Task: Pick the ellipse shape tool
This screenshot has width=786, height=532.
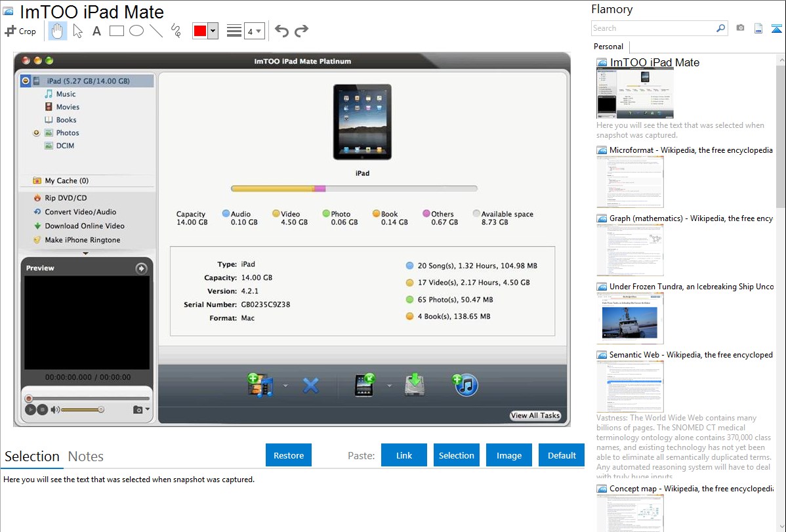Action: pyautogui.click(x=136, y=31)
